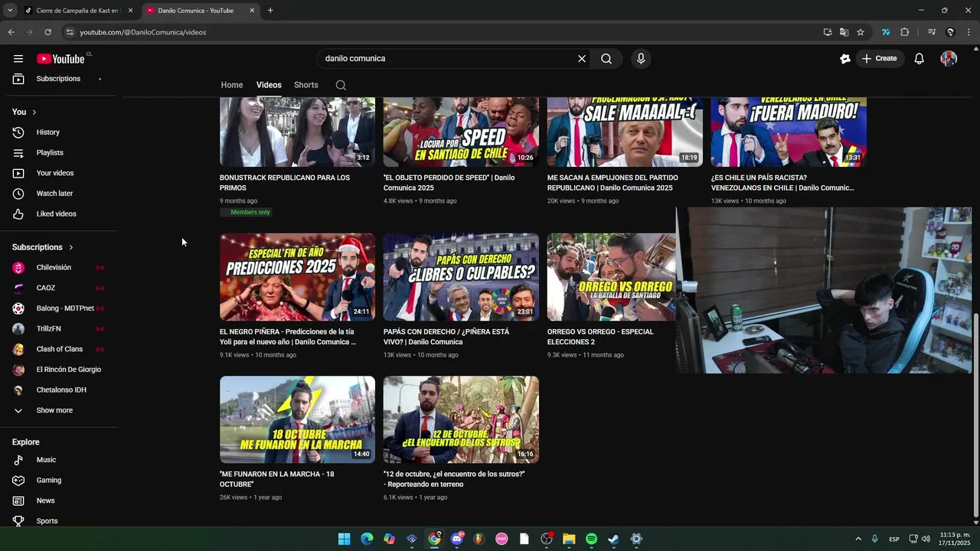Image resolution: width=980 pixels, height=551 pixels.
Task: Open the 12 de octubre sutros thumbnail
Action: tap(461, 419)
